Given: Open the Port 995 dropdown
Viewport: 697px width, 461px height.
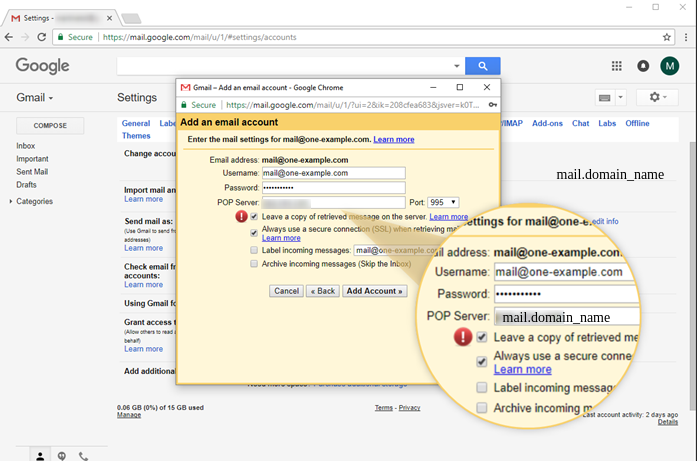Looking at the screenshot, I should [x=443, y=202].
